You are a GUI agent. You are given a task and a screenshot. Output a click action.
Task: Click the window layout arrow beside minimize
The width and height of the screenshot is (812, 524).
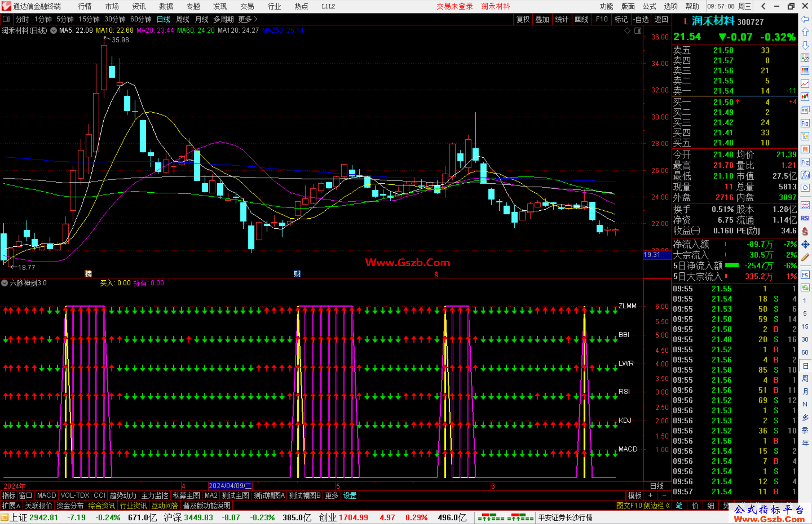tap(764, 6)
